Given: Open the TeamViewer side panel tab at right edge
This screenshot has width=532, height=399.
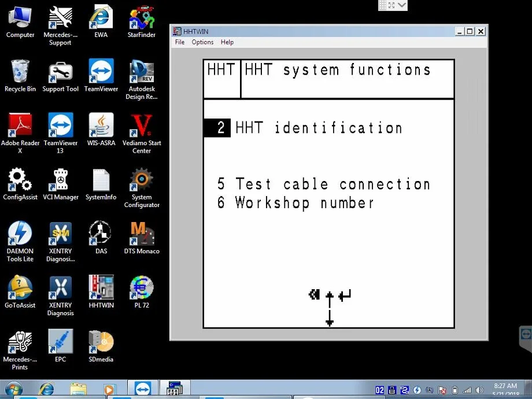Looking at the screenshot, I should point(526,338).
